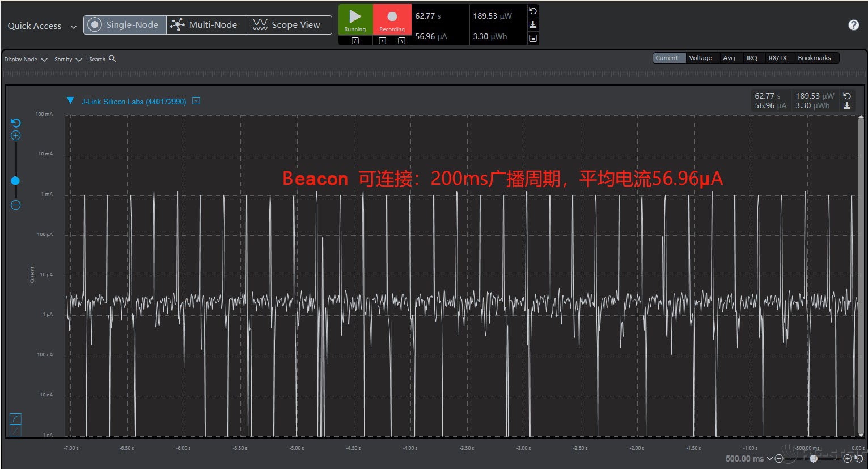The width and height of the screenshot is (868, 469).
Task: Reset the vertical current axis zoom
Action: coord(16,123)
